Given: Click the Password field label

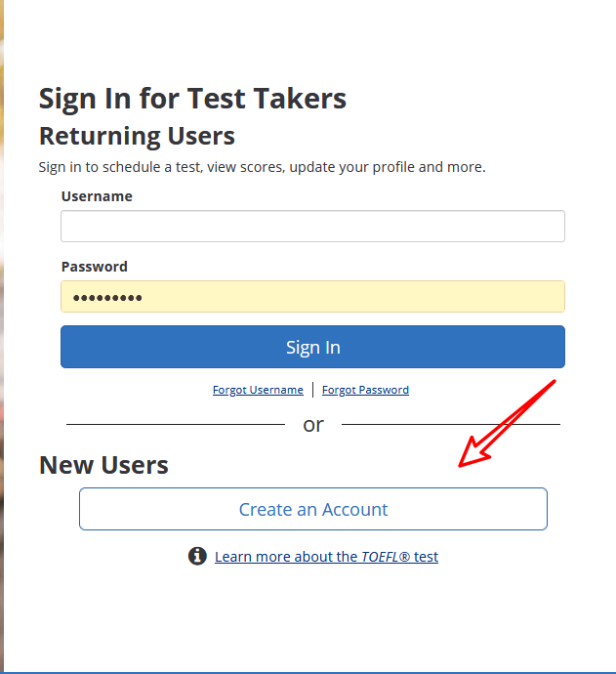Looking at the screenshot, I should point(94,267).
